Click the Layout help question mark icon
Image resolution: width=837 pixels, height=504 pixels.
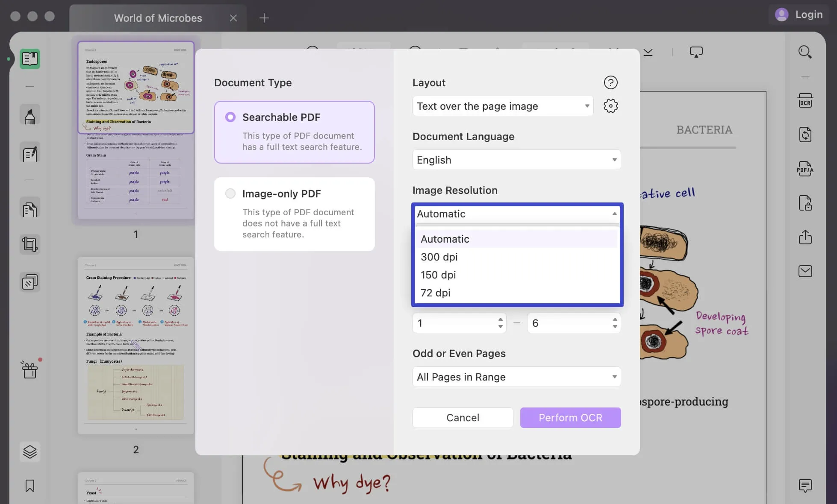(610, 82)
